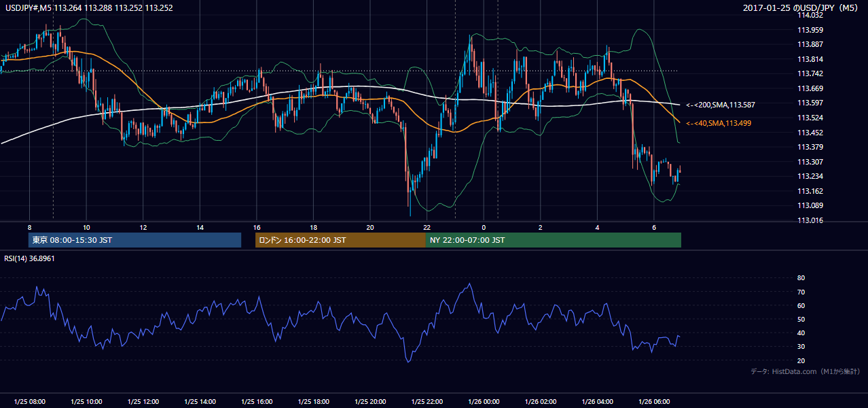Click the 113.959 price axis value

[x=810, y=30]
